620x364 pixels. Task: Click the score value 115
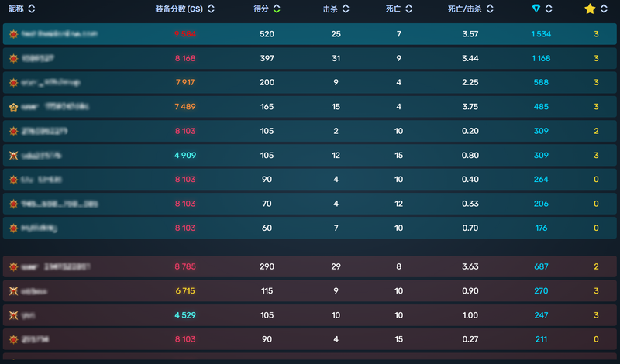267,291
